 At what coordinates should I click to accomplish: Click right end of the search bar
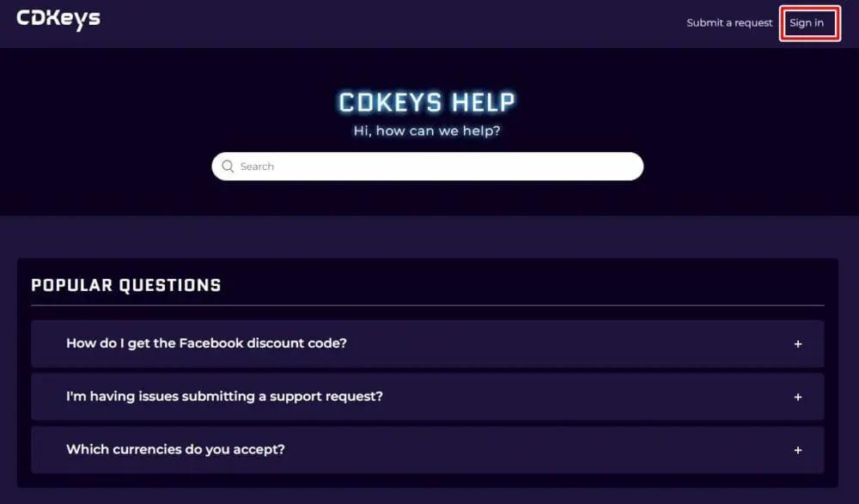coord(627,167)
